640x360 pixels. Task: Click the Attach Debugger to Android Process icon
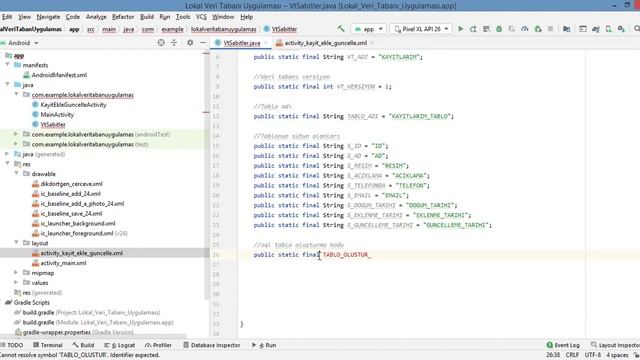tap(538, 29)
